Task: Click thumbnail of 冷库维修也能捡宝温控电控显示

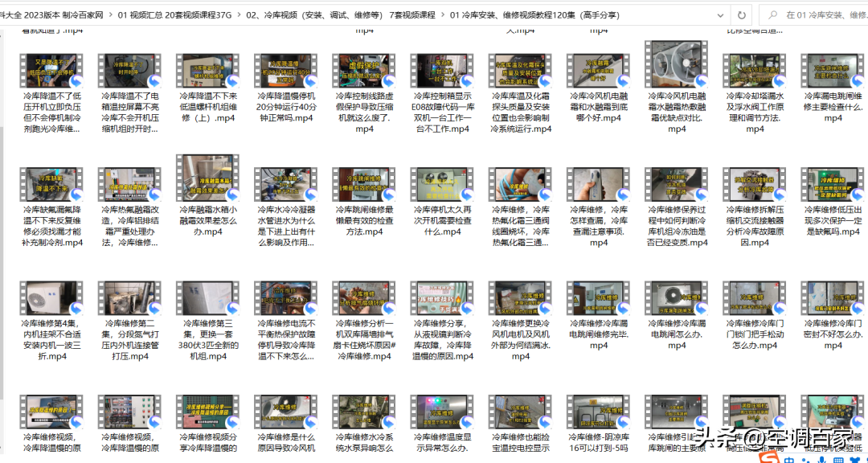Action: coord(520,412)
